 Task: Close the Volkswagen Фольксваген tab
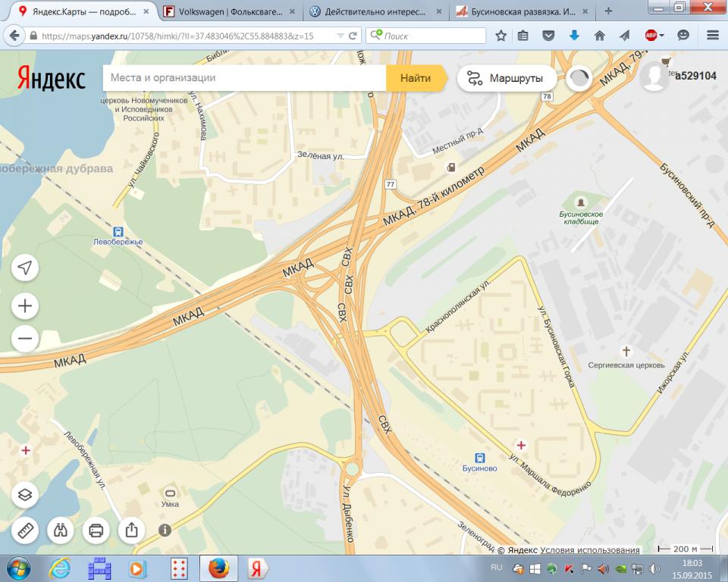tap(292, 11)
